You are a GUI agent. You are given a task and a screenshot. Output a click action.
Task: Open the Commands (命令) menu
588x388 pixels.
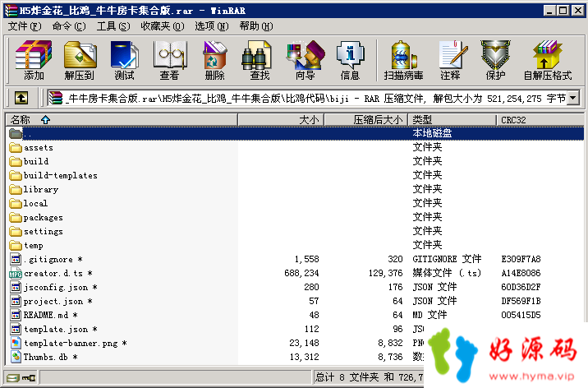[x=69, y=26]
